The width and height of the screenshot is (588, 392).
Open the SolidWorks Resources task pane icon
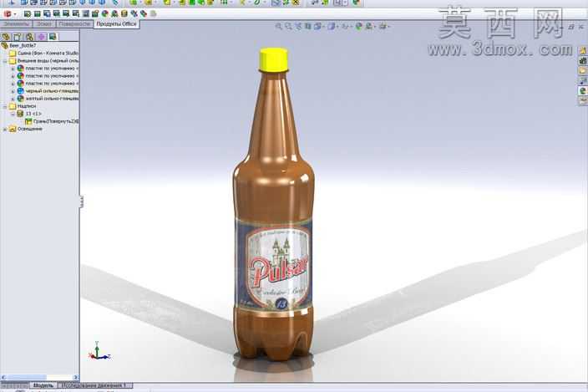pyautogui.click(x=583, y=50)
